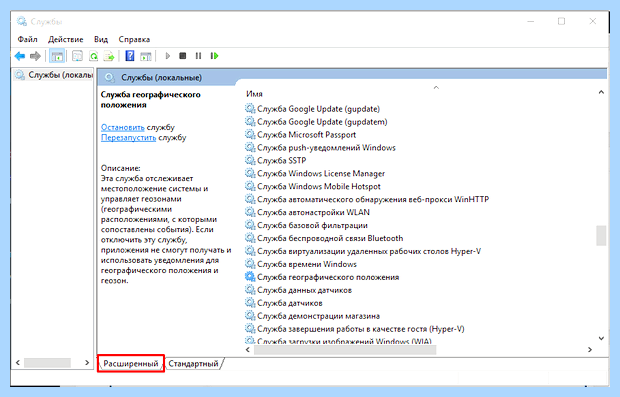The height and width of the screenshot is (397, 620).
Task: Select Служба завершения работы в качестве гостя
Action: click(355, 329)
